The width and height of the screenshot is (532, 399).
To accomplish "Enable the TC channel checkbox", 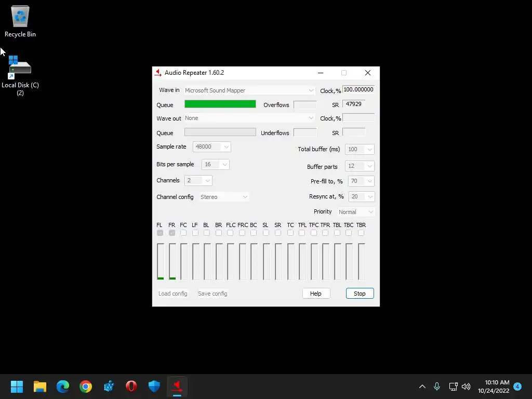I will coord(290,233).
